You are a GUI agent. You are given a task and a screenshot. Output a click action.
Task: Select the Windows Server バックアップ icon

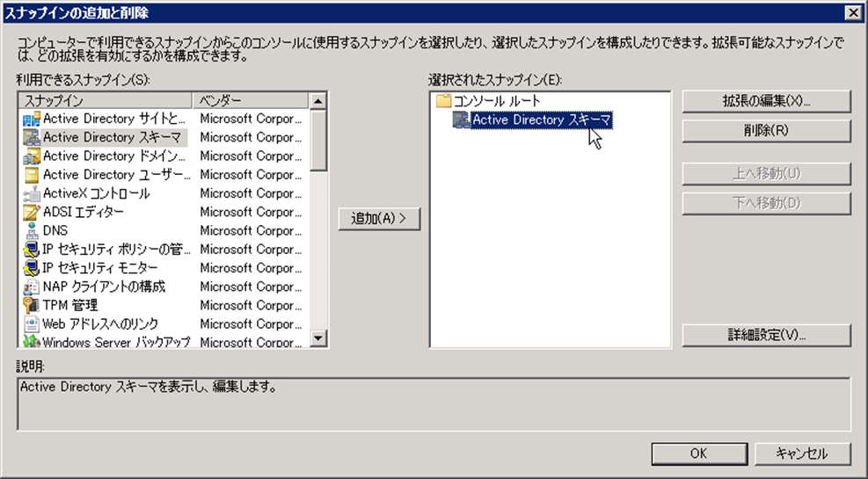[32, 342]
